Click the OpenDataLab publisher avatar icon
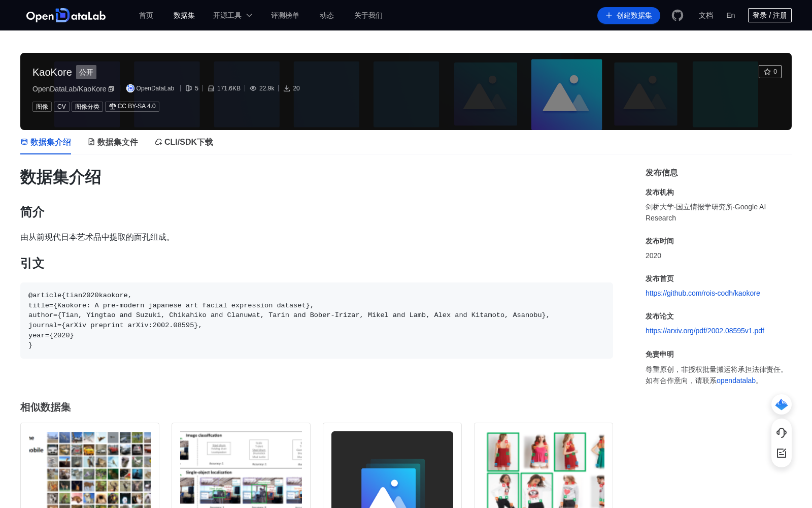The image size is (812, 508). 130,88
